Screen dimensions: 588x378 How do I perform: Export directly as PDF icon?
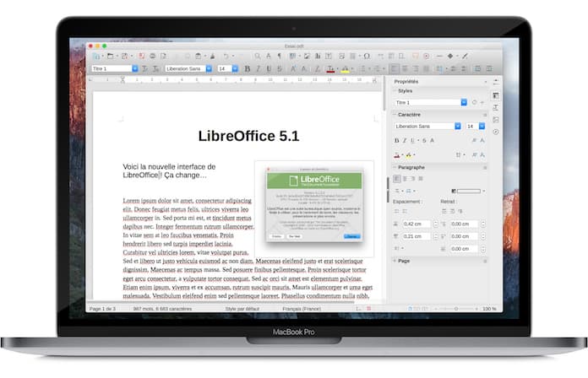(x=142, y=57)
